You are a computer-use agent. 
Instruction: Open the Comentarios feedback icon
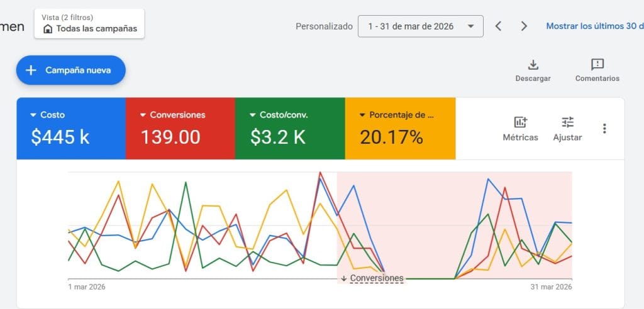coord(597,65)
